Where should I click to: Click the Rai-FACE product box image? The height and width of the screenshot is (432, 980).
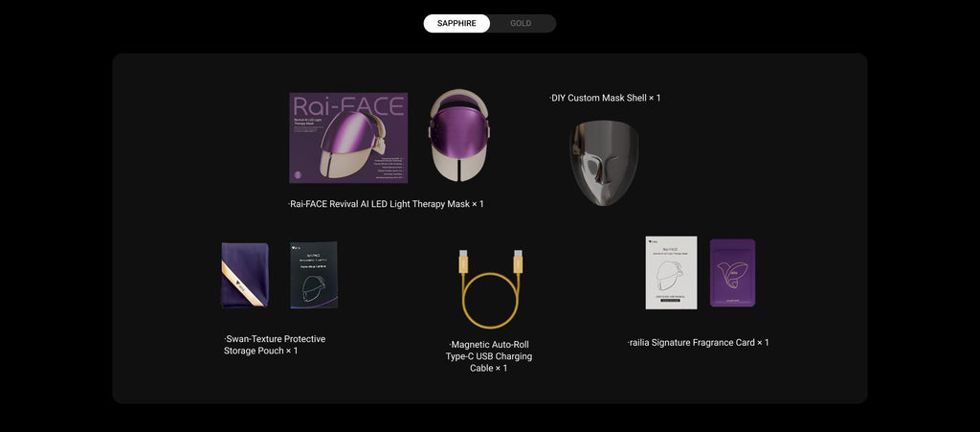[348, 138]
